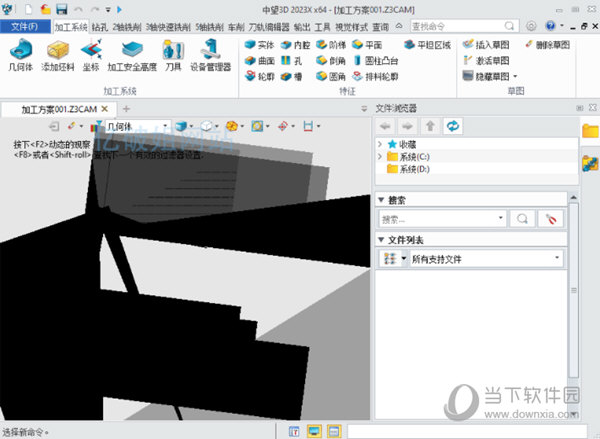Screen dimensions: 600x439
Task: Click the 添加坯料 add stock icon
Action: coord(58,55)
